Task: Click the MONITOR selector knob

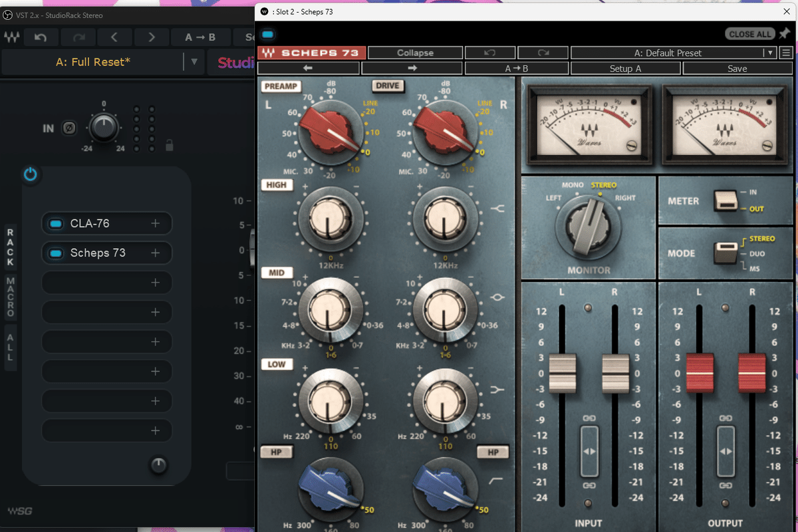Action: (588, 228)
